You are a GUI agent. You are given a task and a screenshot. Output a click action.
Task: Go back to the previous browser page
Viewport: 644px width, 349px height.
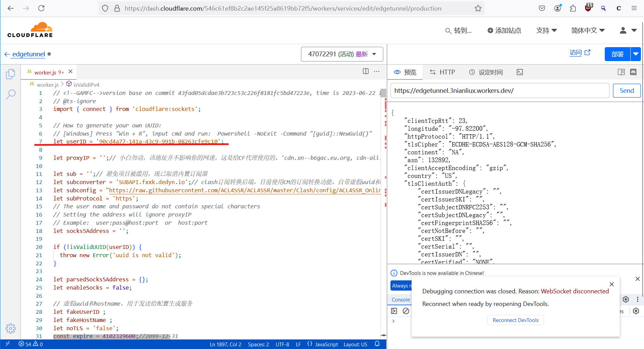tap(11, 8)
